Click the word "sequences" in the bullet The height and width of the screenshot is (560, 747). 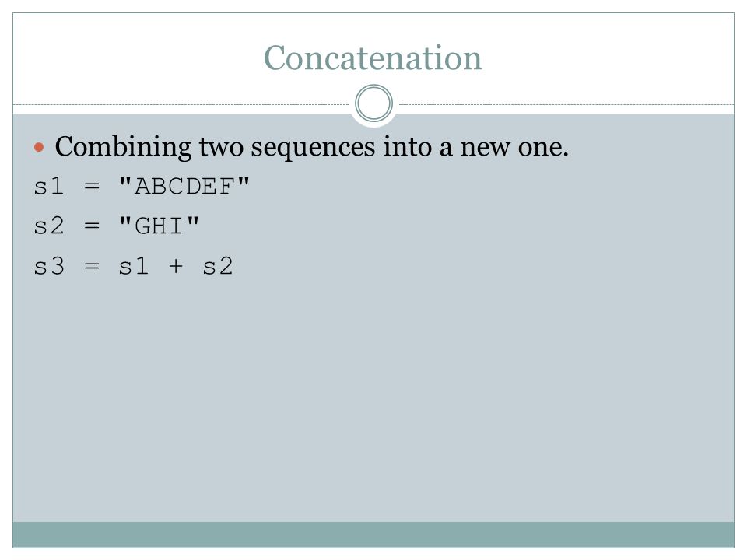tap(313, 149)
